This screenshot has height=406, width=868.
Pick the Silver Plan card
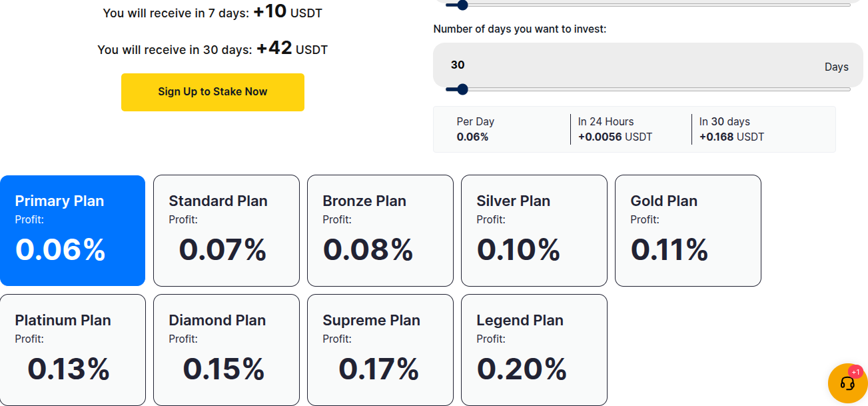(534, 231)
